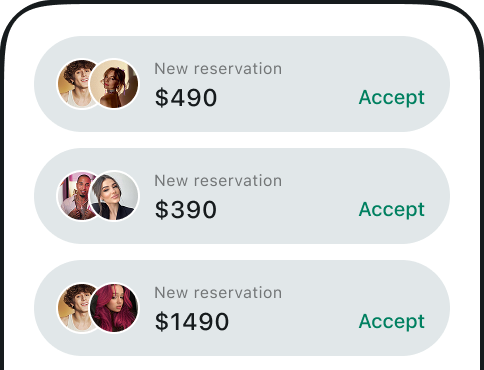Click white gap between $490 and $390 cards

click(x=242, y=140)
